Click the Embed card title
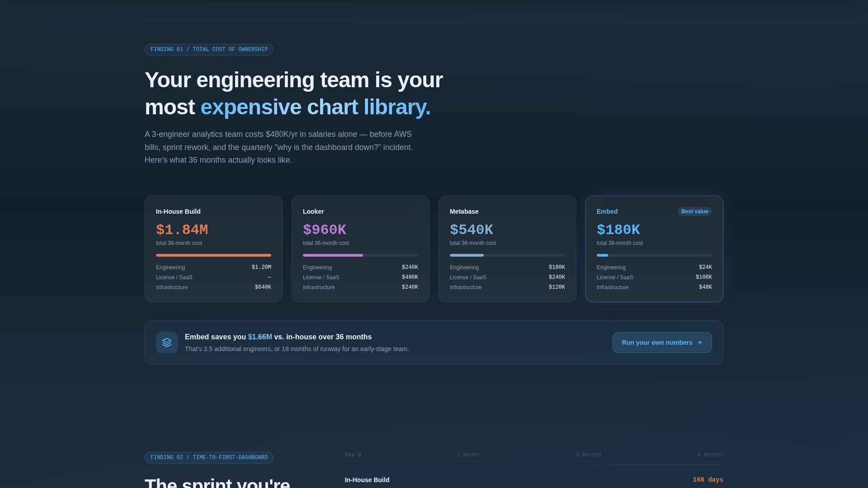 click(x=607, y=211)
